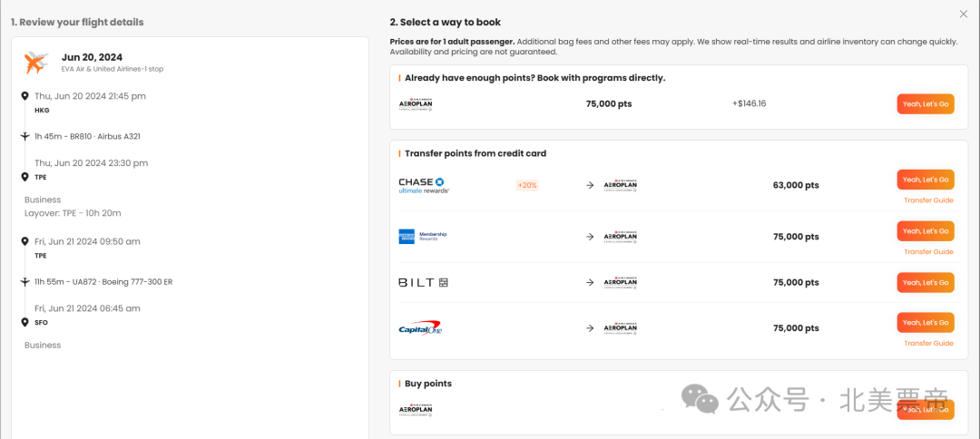Click the Aeroplan logo under Buy points

[416, 410]
